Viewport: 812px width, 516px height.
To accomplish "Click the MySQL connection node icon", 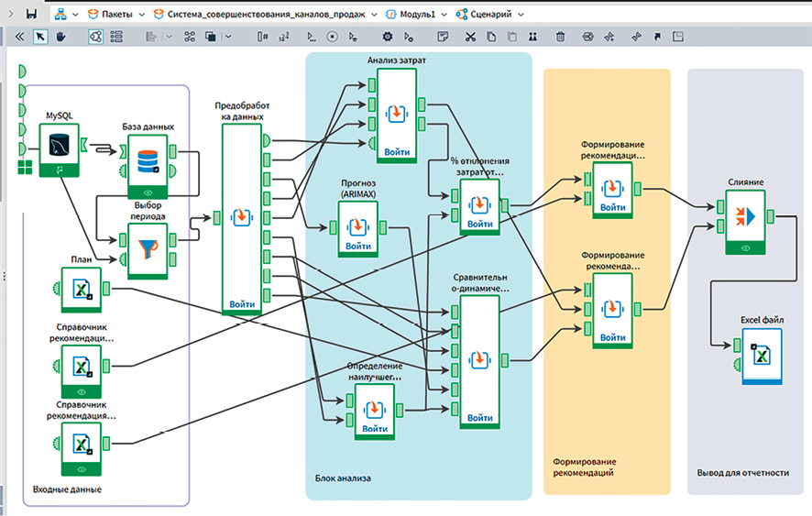I will [59, 145].
